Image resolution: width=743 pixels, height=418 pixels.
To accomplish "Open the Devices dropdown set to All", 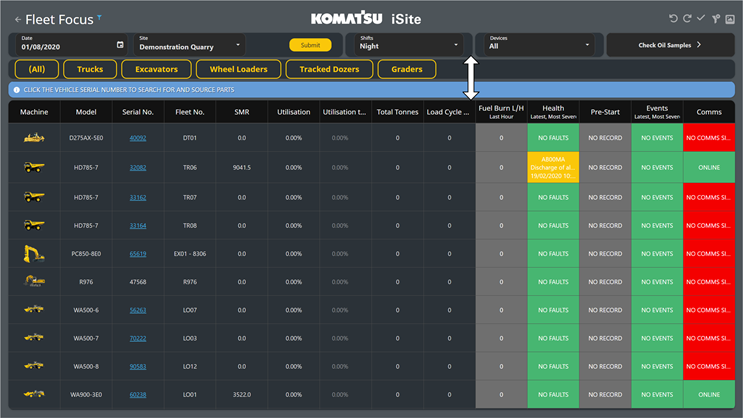I will click(539, 45).
